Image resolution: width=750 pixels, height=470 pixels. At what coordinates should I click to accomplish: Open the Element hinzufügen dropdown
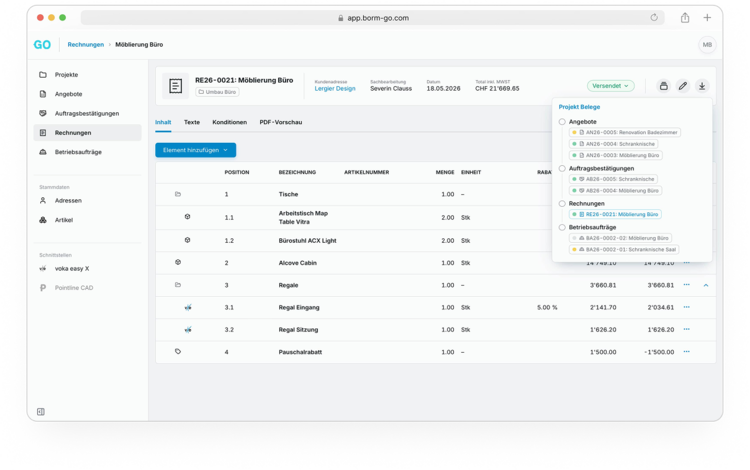[196, 150]
